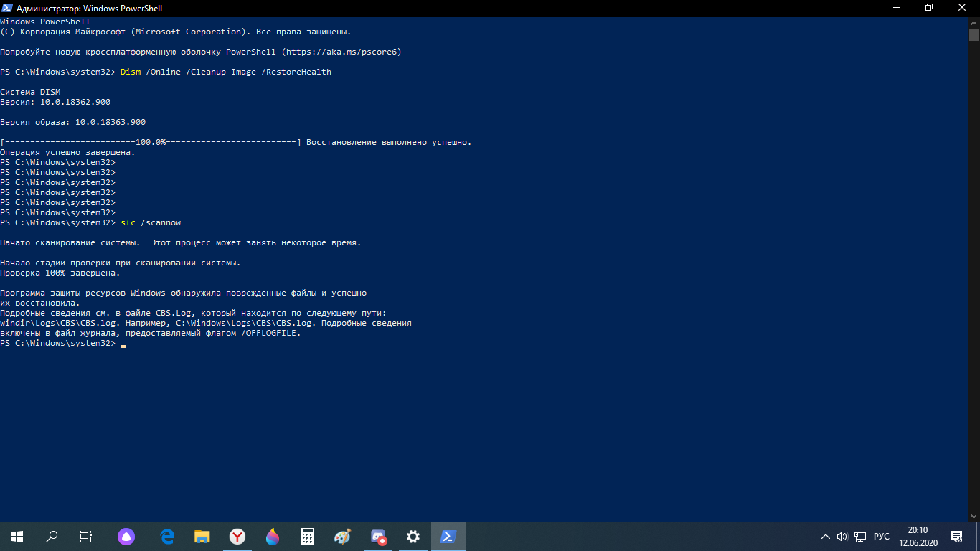This screenshot has width=980, height=551.
Task: Open PowerShell window system menu icon
Action: pyautogui.click(x=8, y=8)
